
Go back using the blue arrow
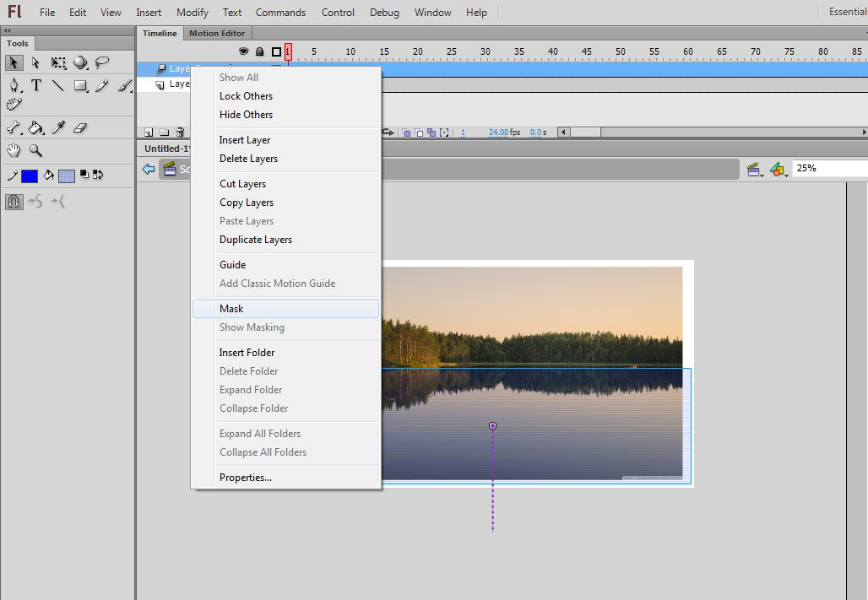point(149,169)
